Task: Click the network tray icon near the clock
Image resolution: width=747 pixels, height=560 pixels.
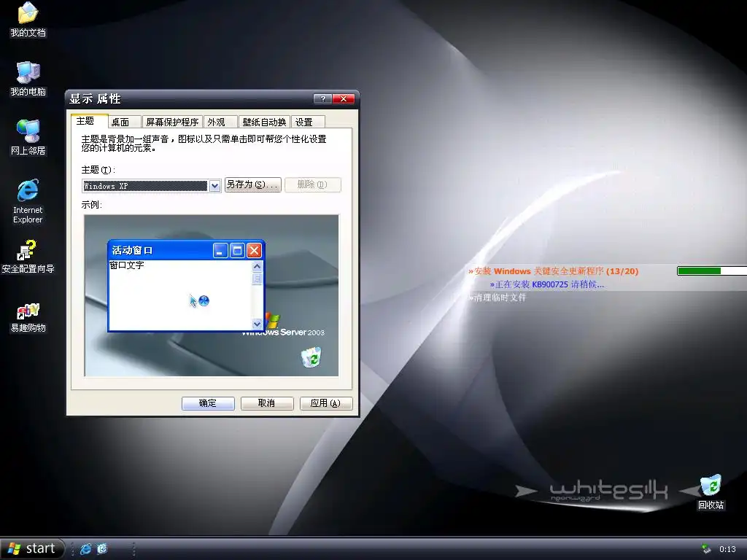Action: pyautogui.click(x=706, y=549)
